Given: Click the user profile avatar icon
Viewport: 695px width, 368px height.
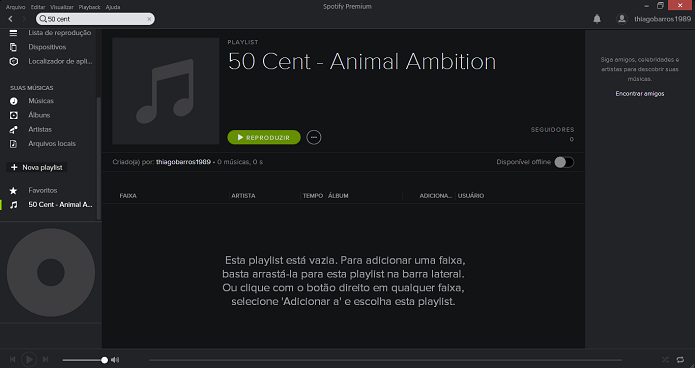Looking at the screenshot, I should pyautogui.click(x=622, y=19).
